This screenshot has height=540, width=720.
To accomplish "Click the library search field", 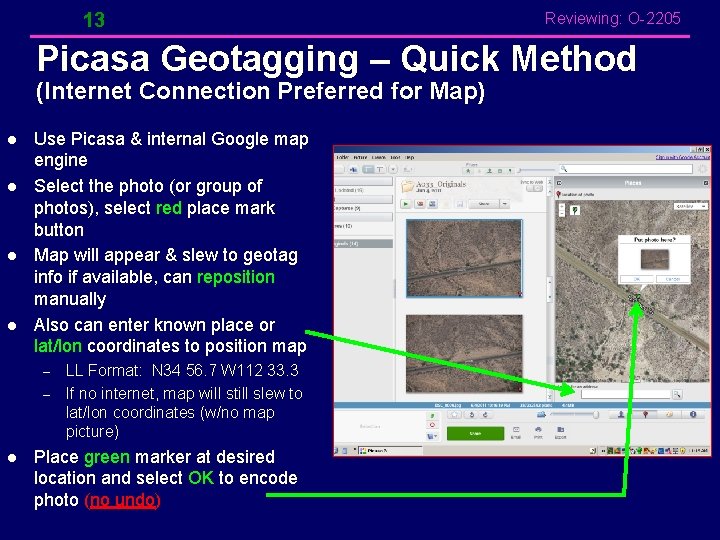I will tap(626, 169).
